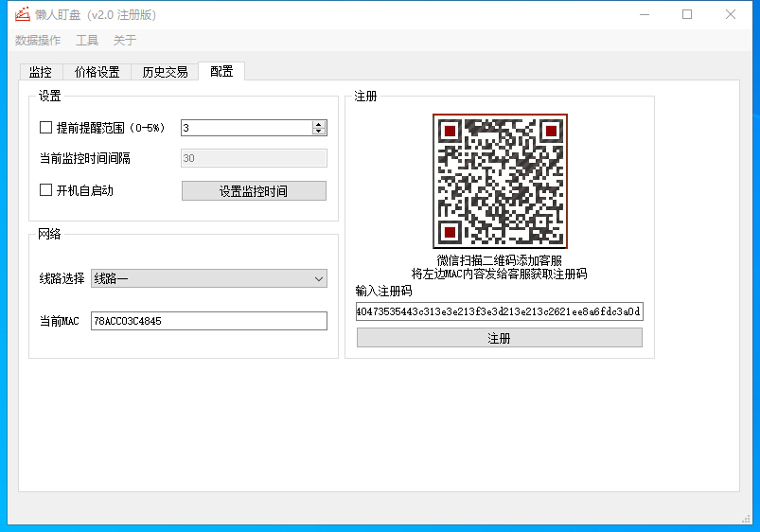Minimize the 懒人盯盘 window

tap(645, 14)
